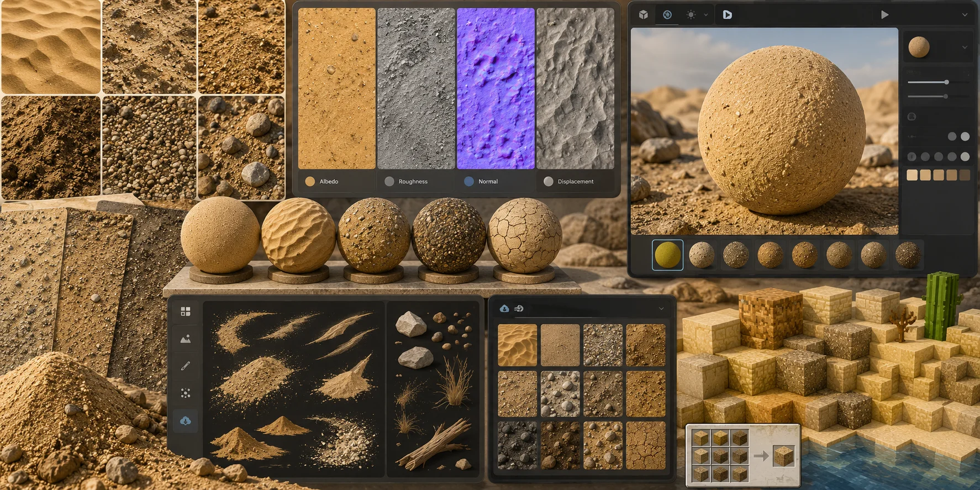Select the cracked dry earth texture in library
Image resolution: width=980 pixels, height=490 pixels.
coord(646,446)
